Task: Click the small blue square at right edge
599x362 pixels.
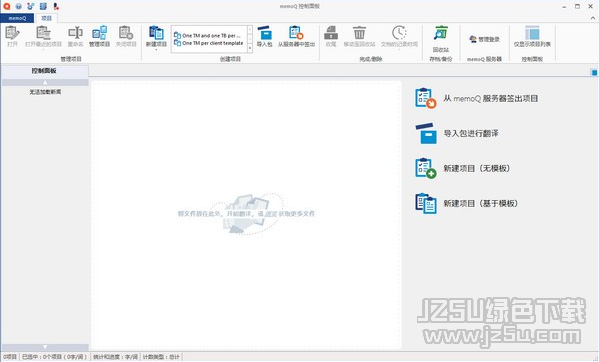Action: tap(594, 73)
